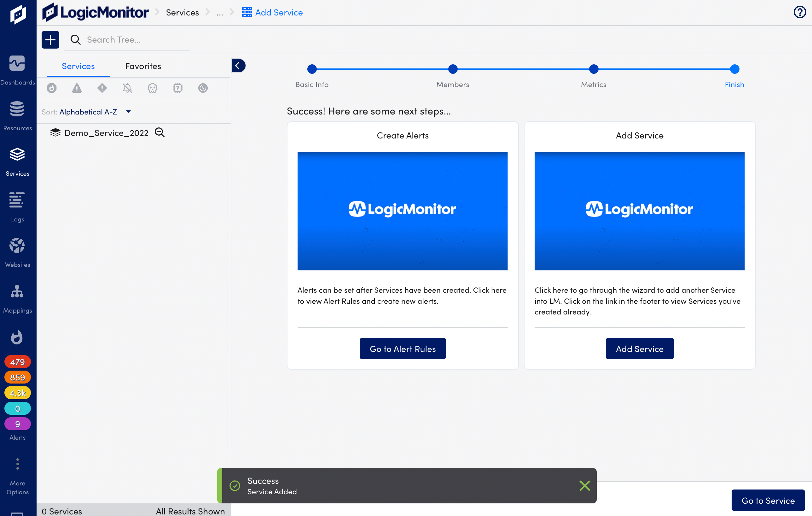Expand the breadcrumb ellipsis
Viewport: 812px width, 516px height.
(x=220, y=13)
